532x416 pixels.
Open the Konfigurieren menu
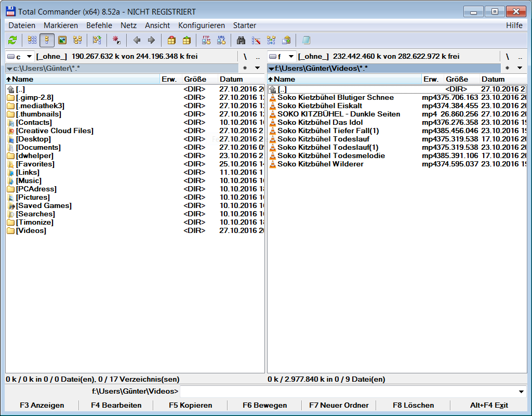(x=202, y=25)
